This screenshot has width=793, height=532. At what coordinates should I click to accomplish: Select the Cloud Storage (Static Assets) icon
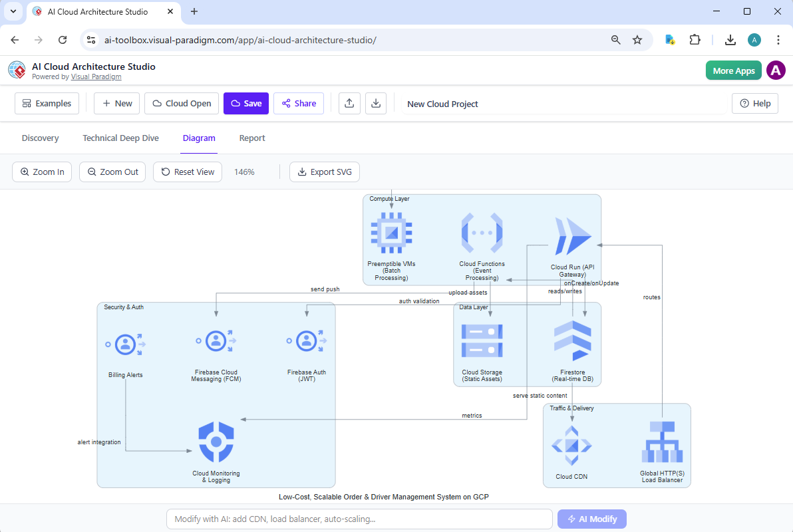[482, 340]
